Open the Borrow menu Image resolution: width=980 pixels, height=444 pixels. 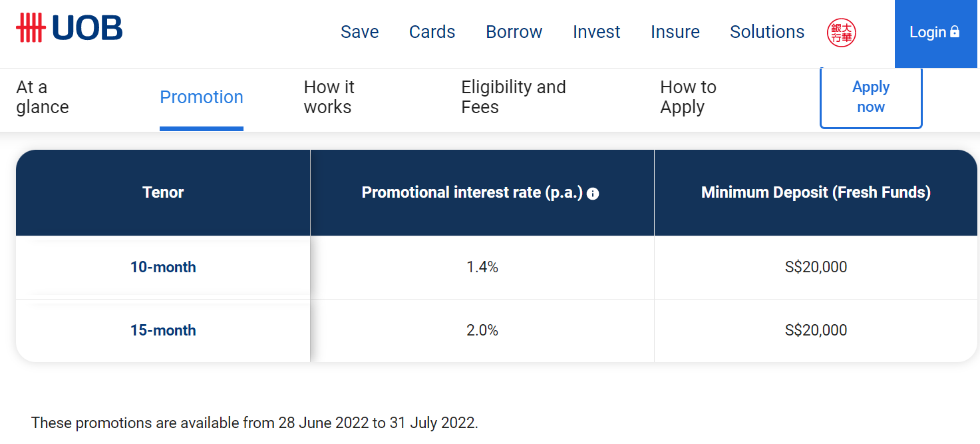tap(514, 32)
